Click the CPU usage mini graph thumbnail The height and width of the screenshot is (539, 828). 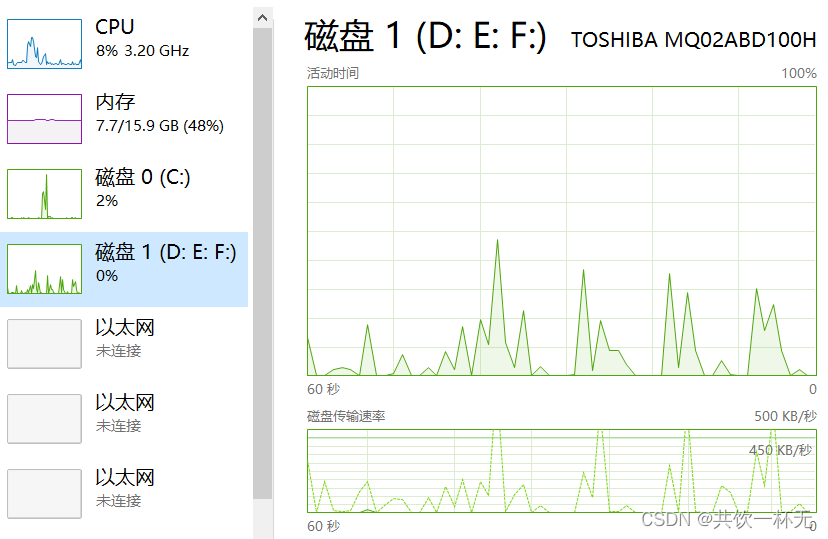coord(44,44)
